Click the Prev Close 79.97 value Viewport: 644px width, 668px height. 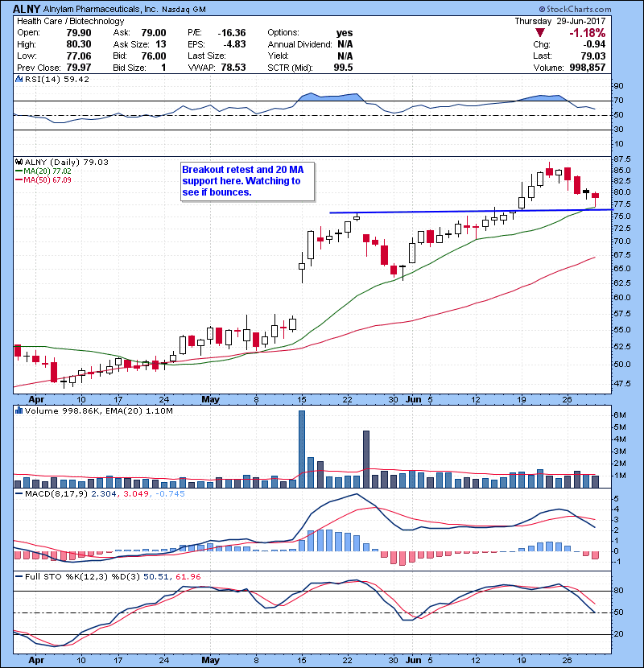pos(78,68)
